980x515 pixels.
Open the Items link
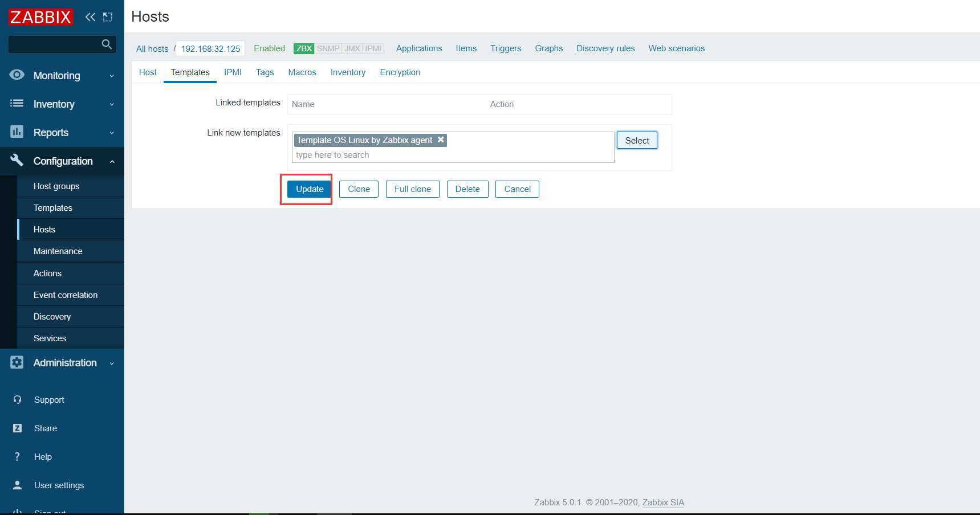466,48
